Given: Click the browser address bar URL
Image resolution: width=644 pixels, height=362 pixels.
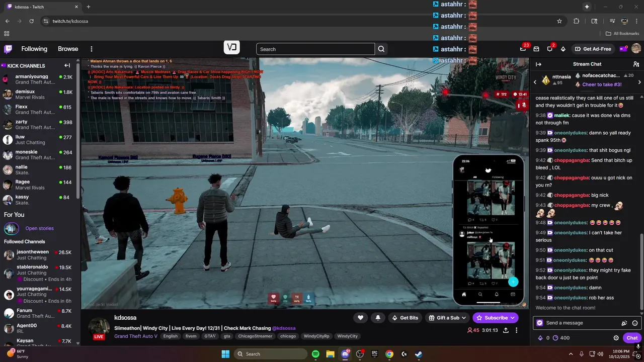Looking at the screenshot, I should click(70, 21).
